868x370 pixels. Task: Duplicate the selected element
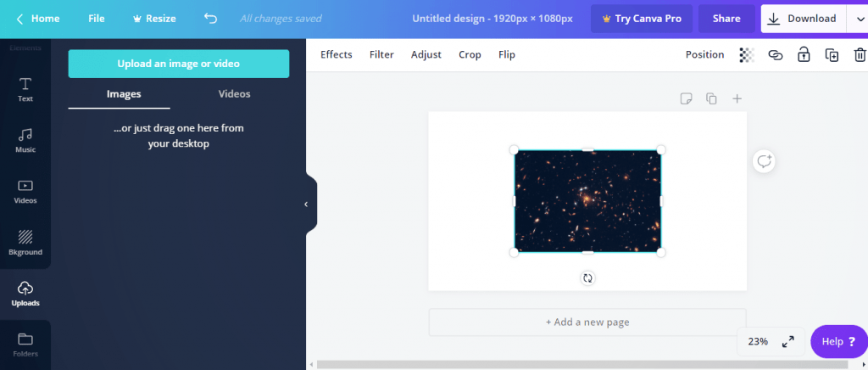click(832, 55)
